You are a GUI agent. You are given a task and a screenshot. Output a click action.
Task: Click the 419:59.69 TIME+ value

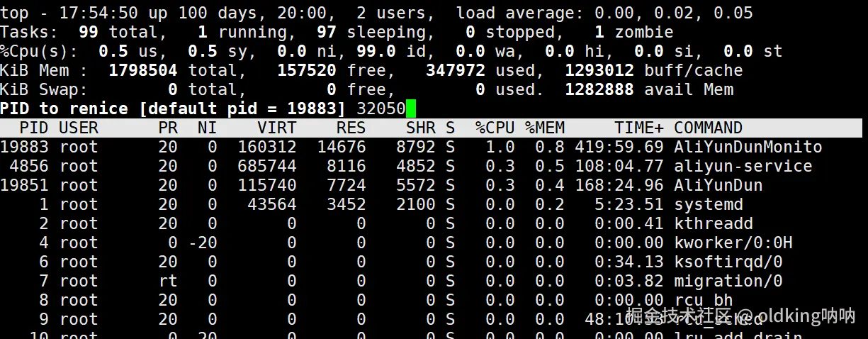click(619, 147)
